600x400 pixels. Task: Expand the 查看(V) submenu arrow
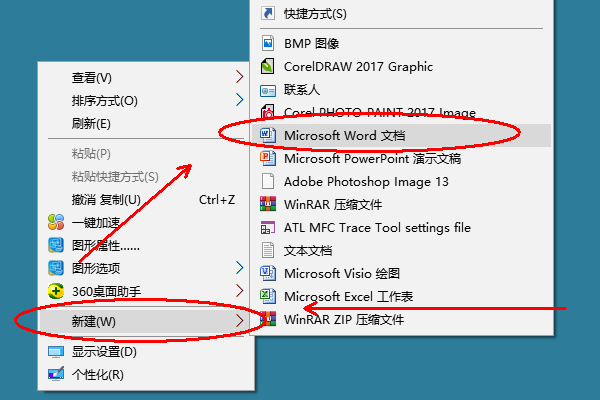(240, 77)
